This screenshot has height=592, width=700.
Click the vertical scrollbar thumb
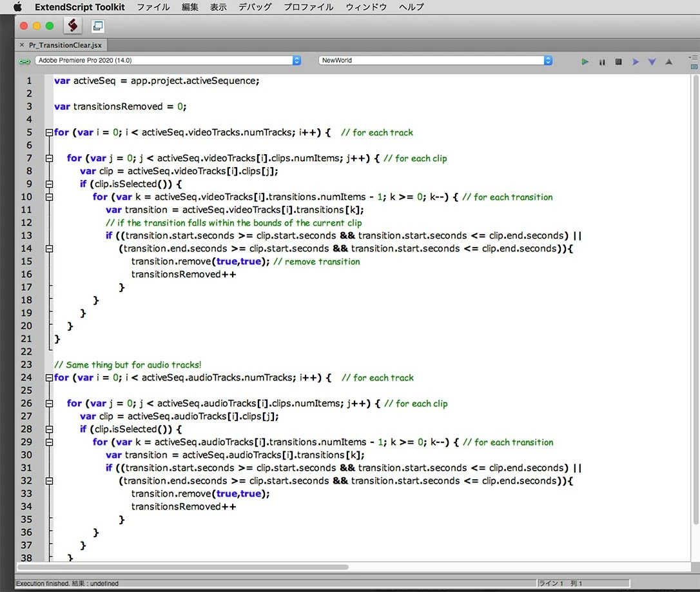695,301
